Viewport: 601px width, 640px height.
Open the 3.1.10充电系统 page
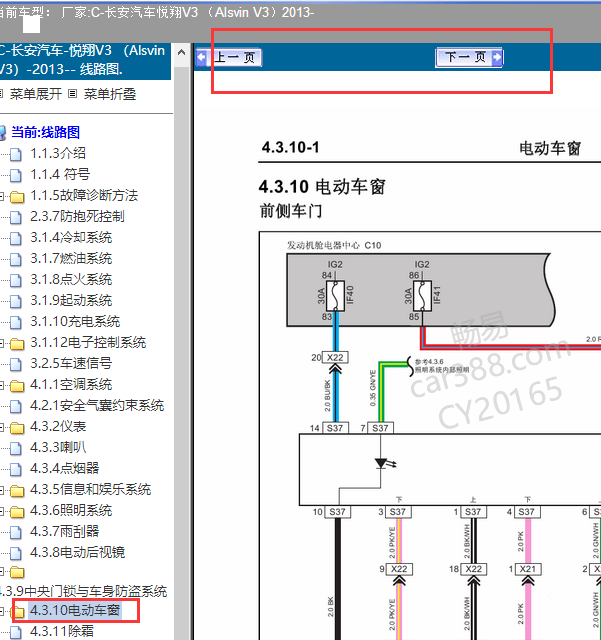pyautogui.click(x=75, y=322)
